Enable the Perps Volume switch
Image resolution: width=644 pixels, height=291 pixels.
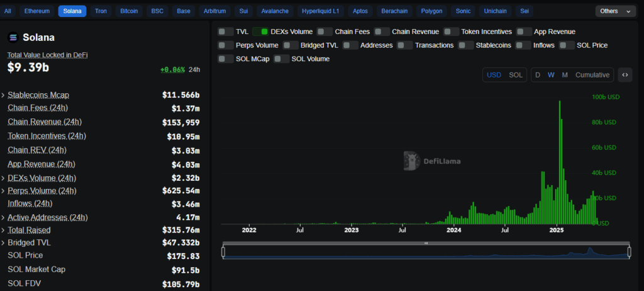point(226,45)
